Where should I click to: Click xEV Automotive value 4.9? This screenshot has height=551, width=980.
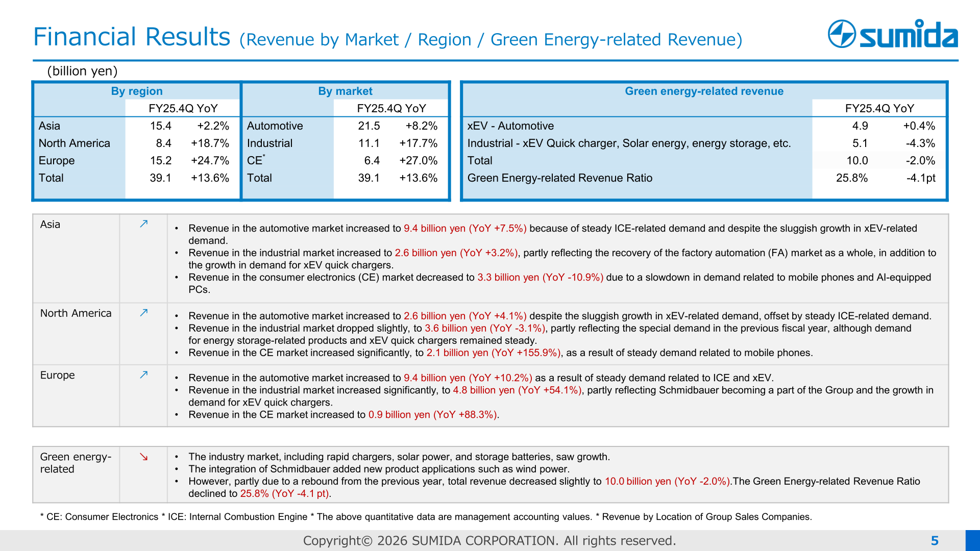tap(860, 126)
